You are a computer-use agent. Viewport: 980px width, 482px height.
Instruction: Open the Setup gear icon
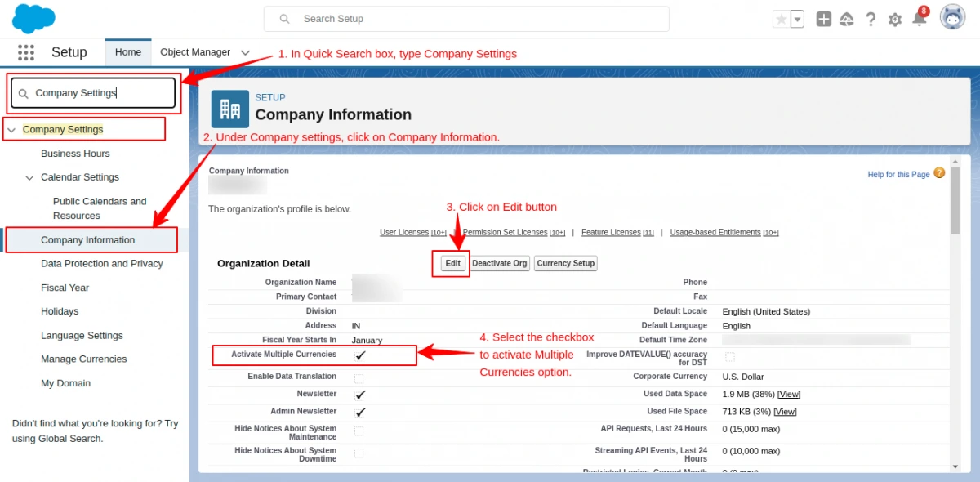pos(894,19)
